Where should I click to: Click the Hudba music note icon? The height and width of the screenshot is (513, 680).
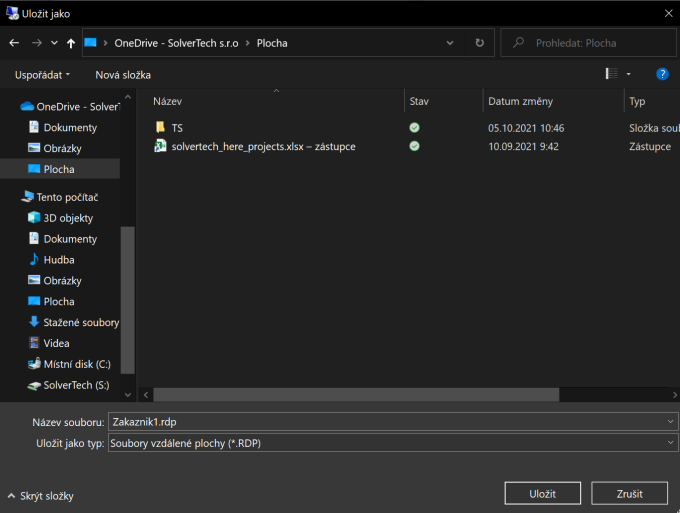(x=34, y=259)
